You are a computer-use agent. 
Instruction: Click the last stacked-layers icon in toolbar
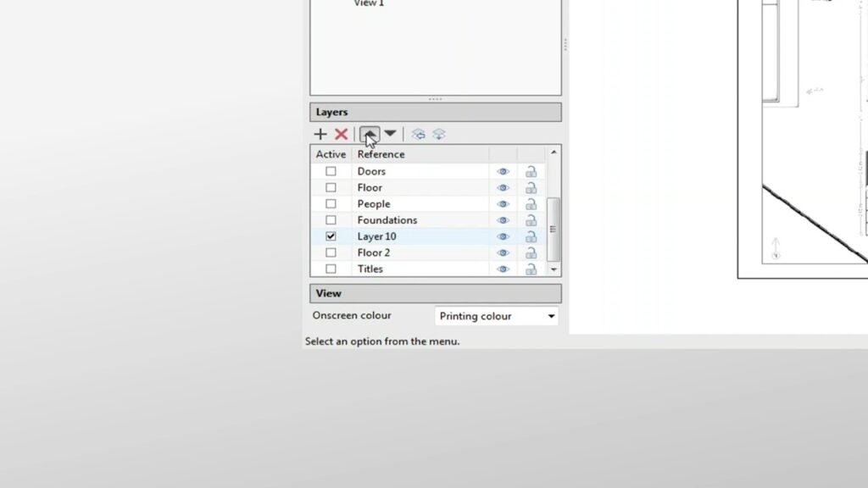[x=439, y=134]
